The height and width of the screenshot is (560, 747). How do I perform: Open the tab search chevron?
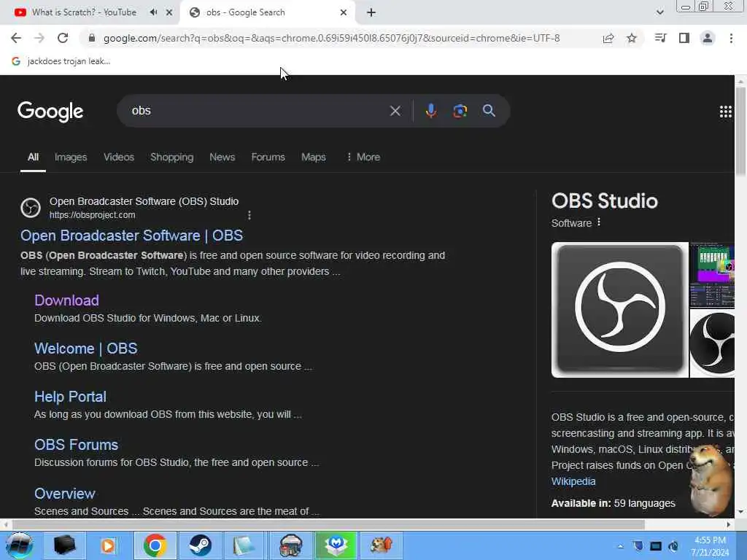(x=659, y=12)
